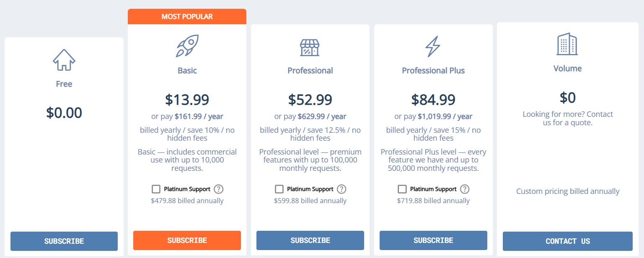This screenshot has height=258, width=644.
Task: Enable Platinum Support for Professional Plus plan
Action: click(x=402, y=189)
